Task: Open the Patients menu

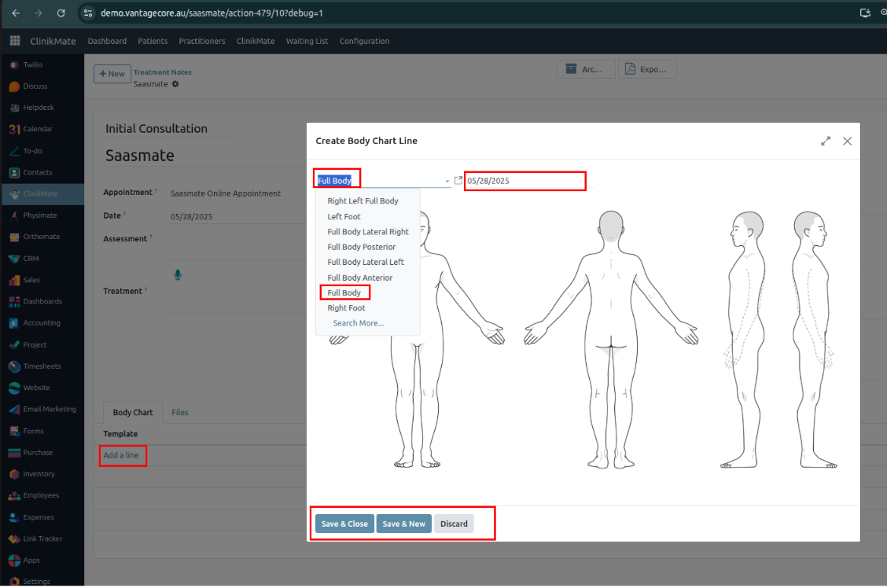Action: 153,41
